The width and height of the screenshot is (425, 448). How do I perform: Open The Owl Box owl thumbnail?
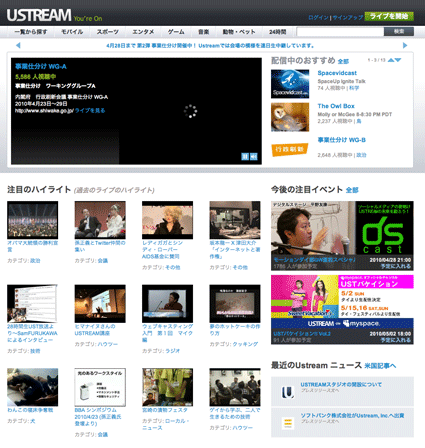pyautogui.click(x=290, y=117)
